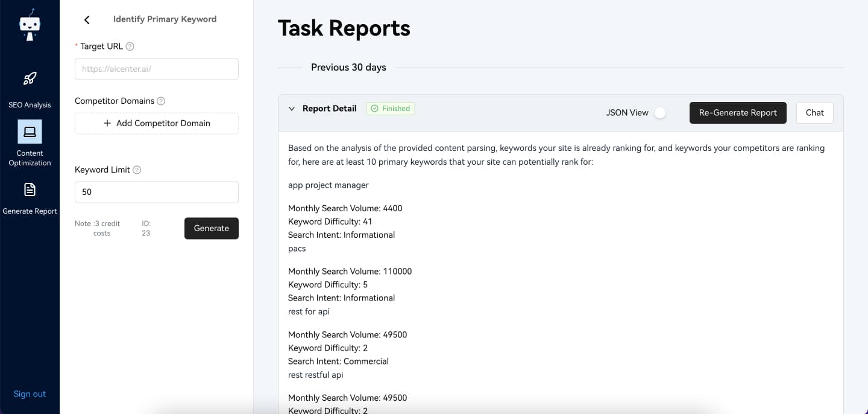The width and height of the screenshot is (868, 414).
Task: Focus the Target URL input field
Action: pos(157,69)
